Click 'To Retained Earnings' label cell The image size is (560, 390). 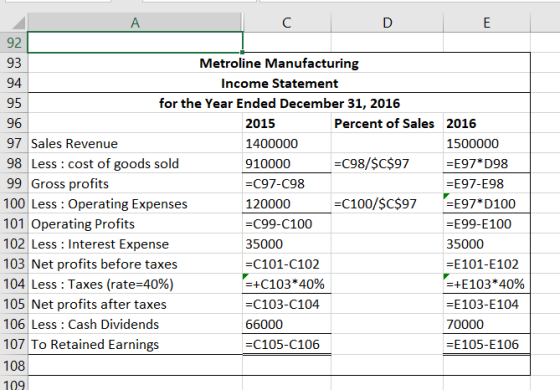(135, 345)
